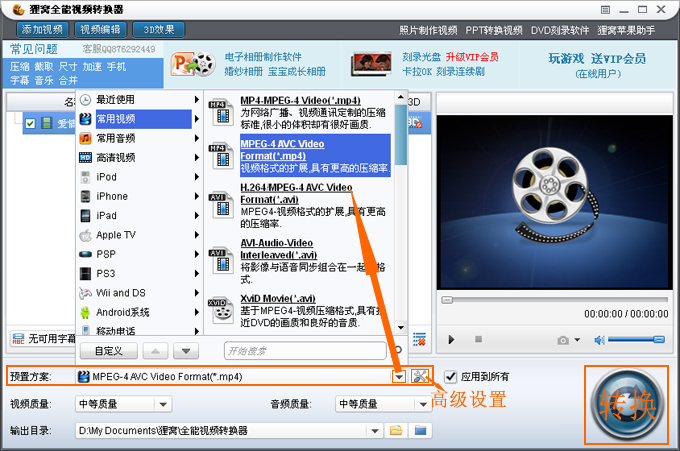Select 高清视频 HD video category
Image resolution: width=680 pixels, height=451 pixels.
[139, 157]
